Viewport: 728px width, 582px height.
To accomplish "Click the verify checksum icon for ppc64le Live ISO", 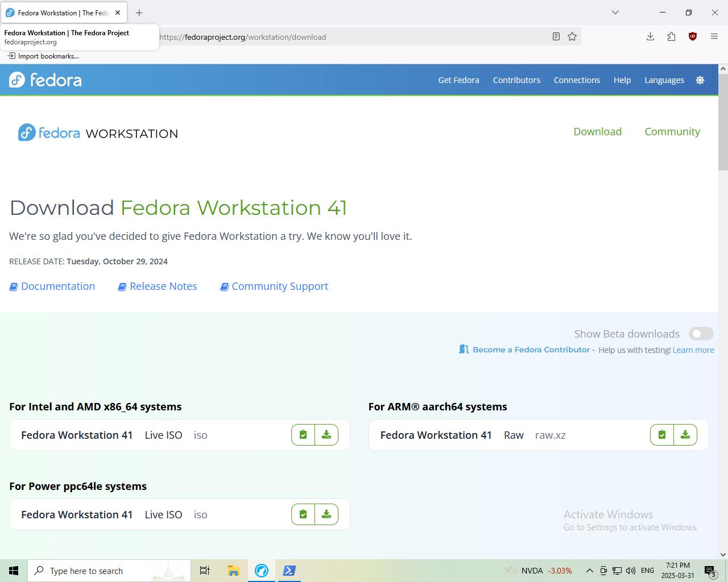I will (x=303, y=514).
